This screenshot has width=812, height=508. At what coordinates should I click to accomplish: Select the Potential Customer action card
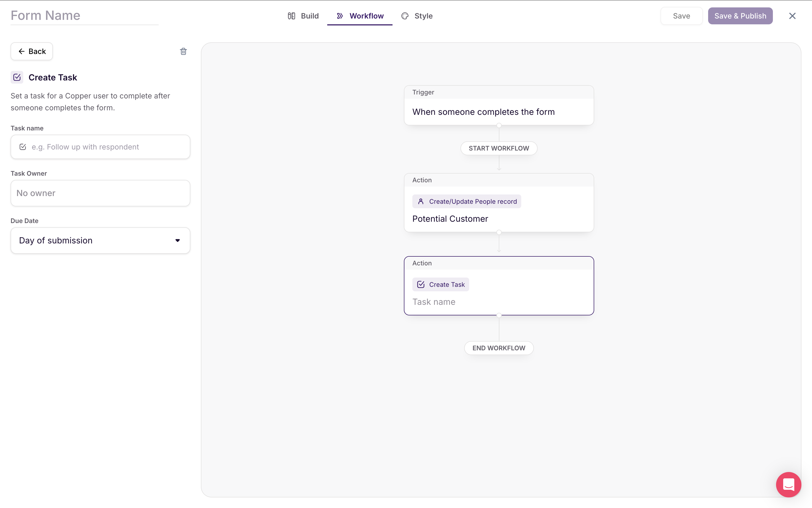[499, 203]
